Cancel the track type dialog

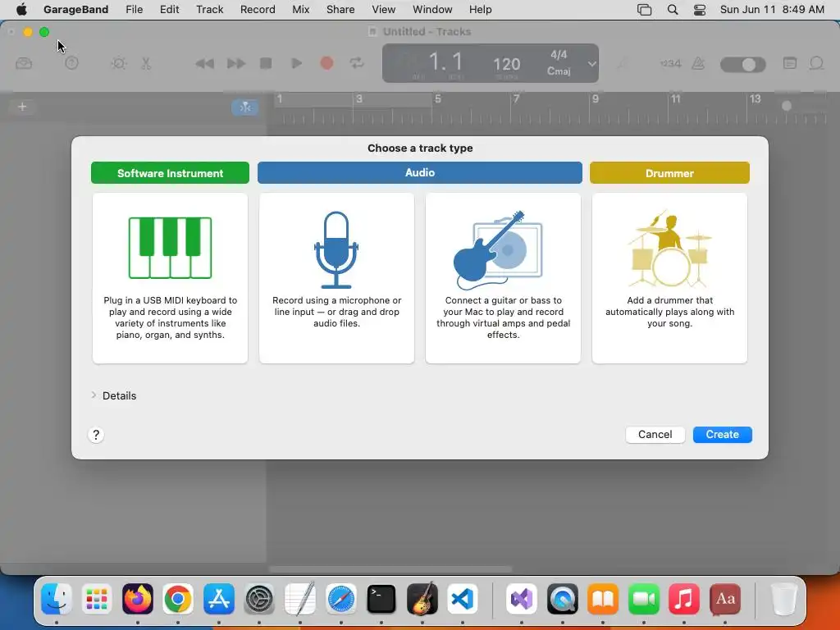(655, 435)
